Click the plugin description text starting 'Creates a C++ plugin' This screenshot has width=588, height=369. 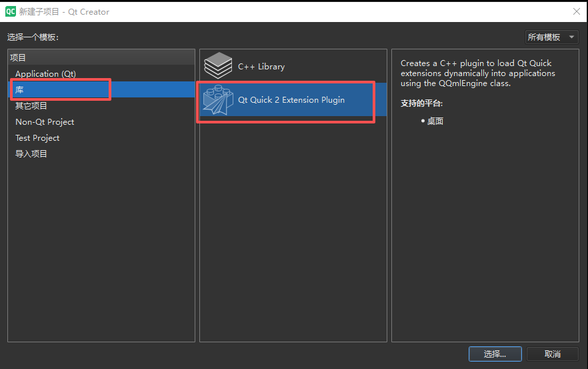[x=477, y=73]
